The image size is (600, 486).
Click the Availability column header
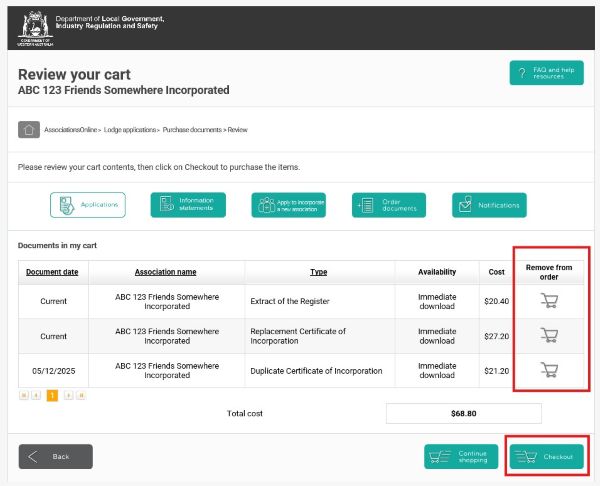click(x=437, y=272)
